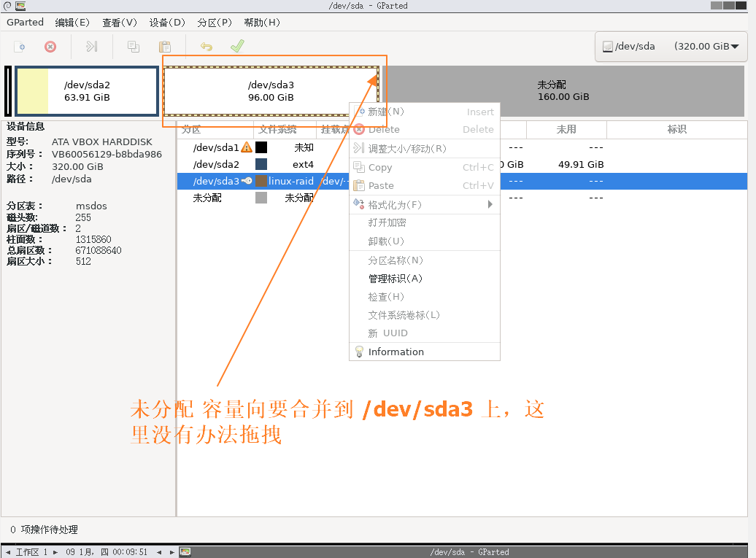Viewport: 756px width, 558px height.
Task: Open the 编辑(E) menu
Action: (72, 23)
